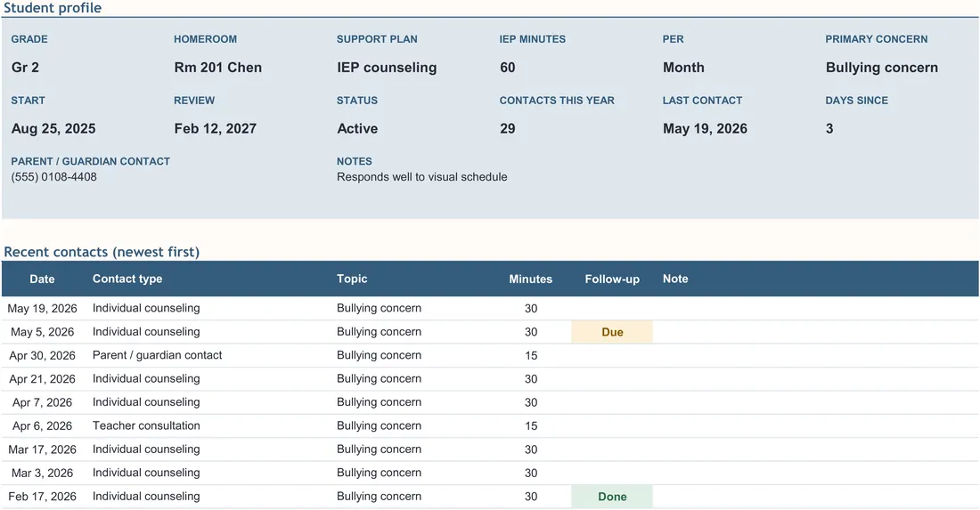Click the start date Aug 25, 2025
Viewport: 980px width, 510px height.
pos(53,128)
